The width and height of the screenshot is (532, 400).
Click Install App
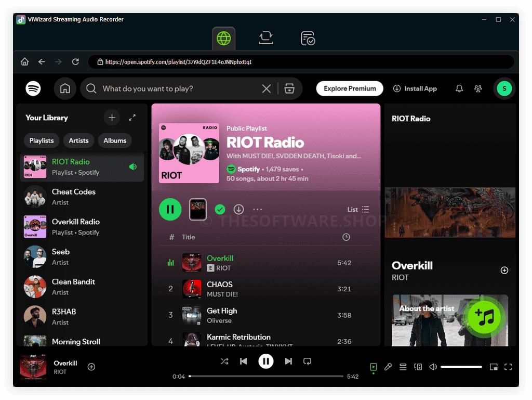(415, 88)
